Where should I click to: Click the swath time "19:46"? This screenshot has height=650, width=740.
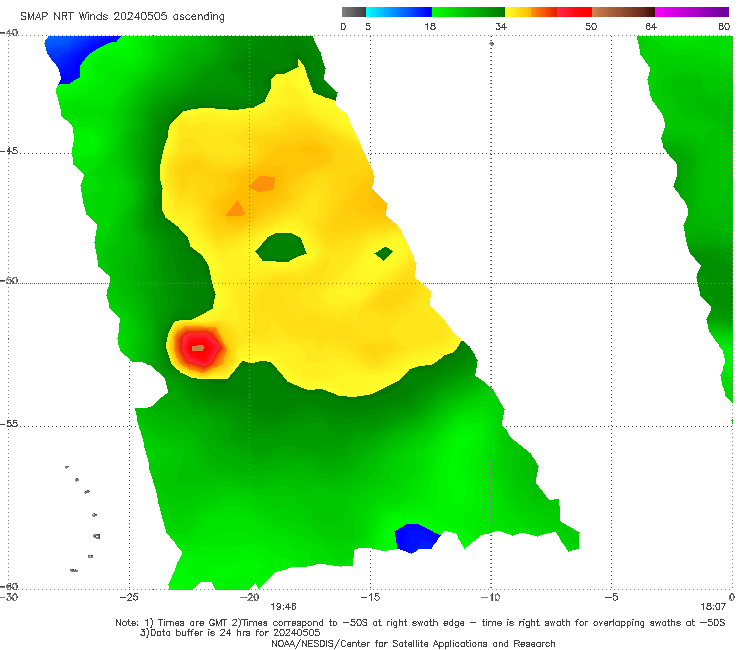[x=284, y=607]
